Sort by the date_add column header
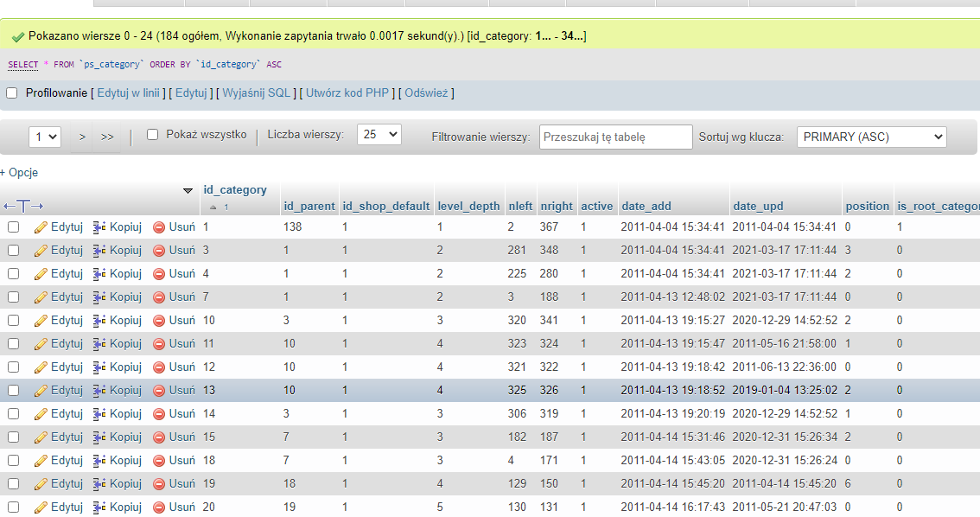980x517 pixels. pyautogui.click(x=646, y=207)
